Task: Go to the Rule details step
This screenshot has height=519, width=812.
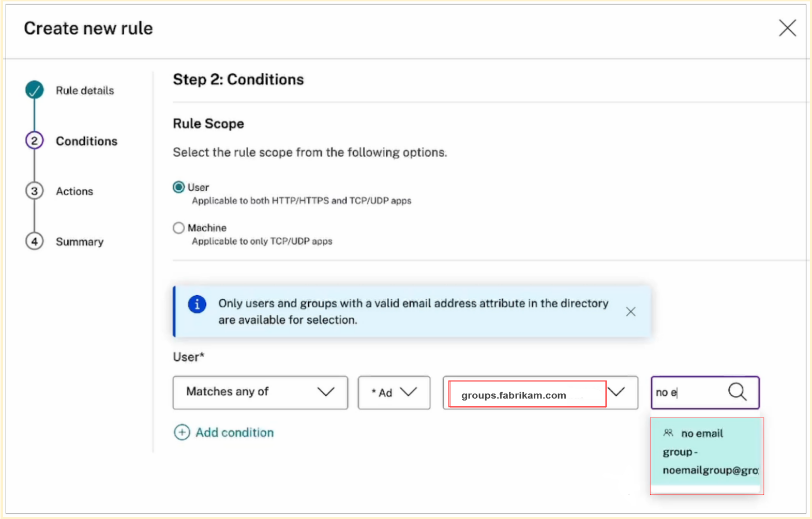Action: click(85, 90)
